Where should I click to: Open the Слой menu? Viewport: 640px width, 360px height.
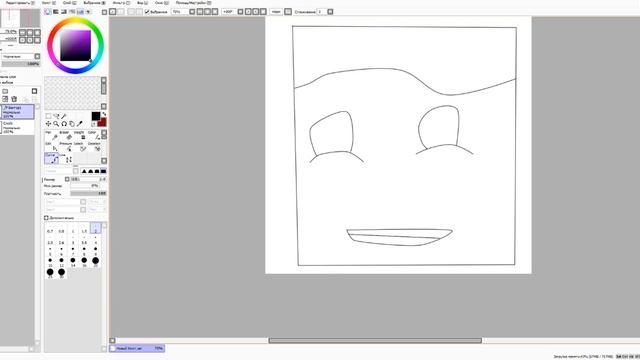(69, 3)
